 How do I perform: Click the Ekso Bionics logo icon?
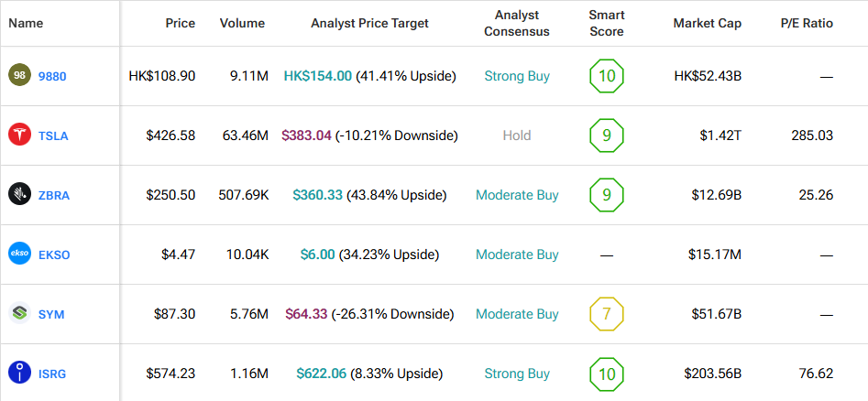pyautogui.click(x=20, y=255)
